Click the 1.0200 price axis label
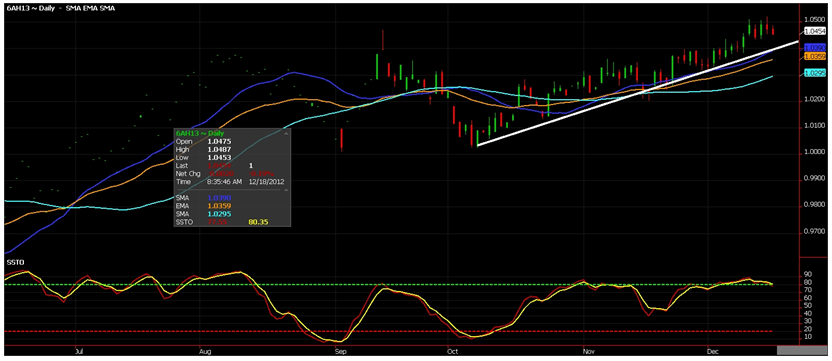 click(x=814, y=99)
